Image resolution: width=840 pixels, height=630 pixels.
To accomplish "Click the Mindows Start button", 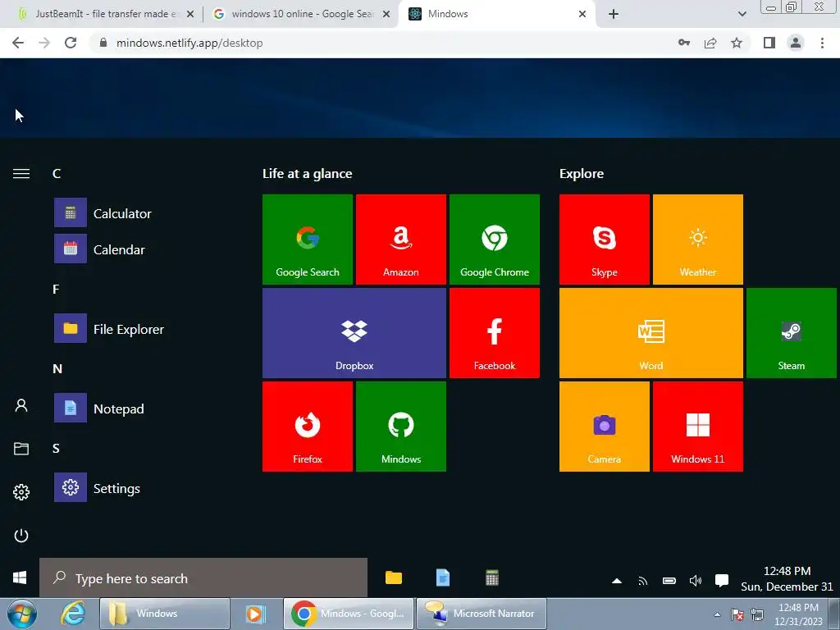I will tap(20, 577).
